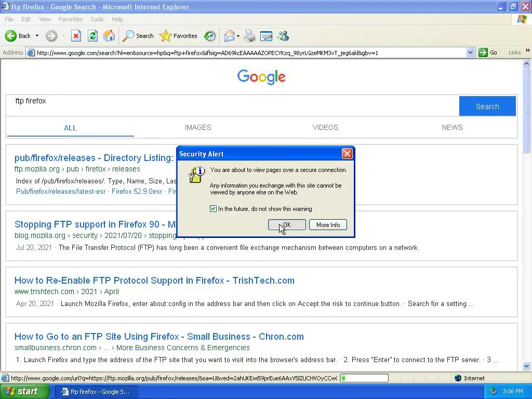Open the Firefox 52.9.0esr sitelink

[137, 191]
